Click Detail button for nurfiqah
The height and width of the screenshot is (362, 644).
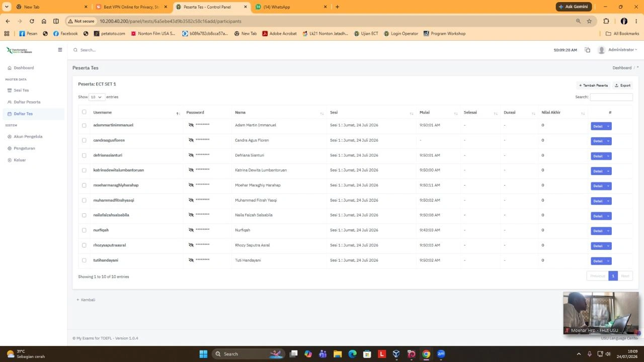click(x=598, y=231)
